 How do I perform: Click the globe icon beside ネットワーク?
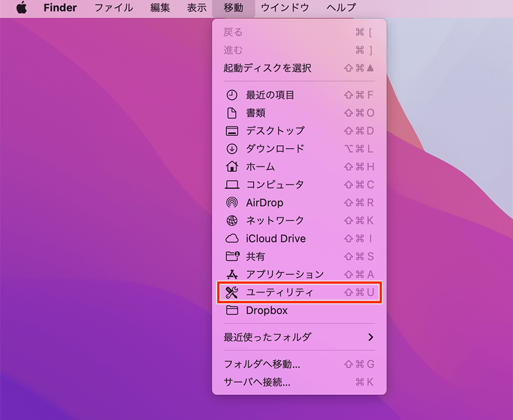click(232, 221)
